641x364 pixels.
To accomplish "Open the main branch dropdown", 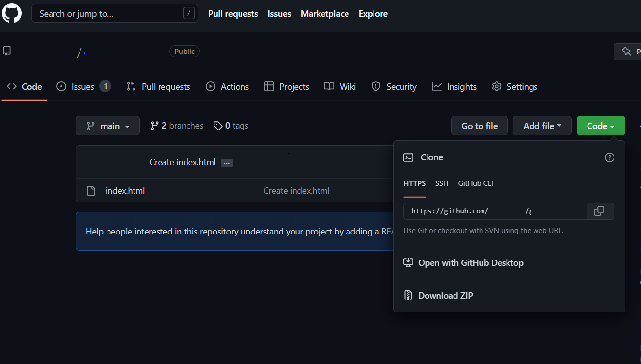I will tap(107, 126).
